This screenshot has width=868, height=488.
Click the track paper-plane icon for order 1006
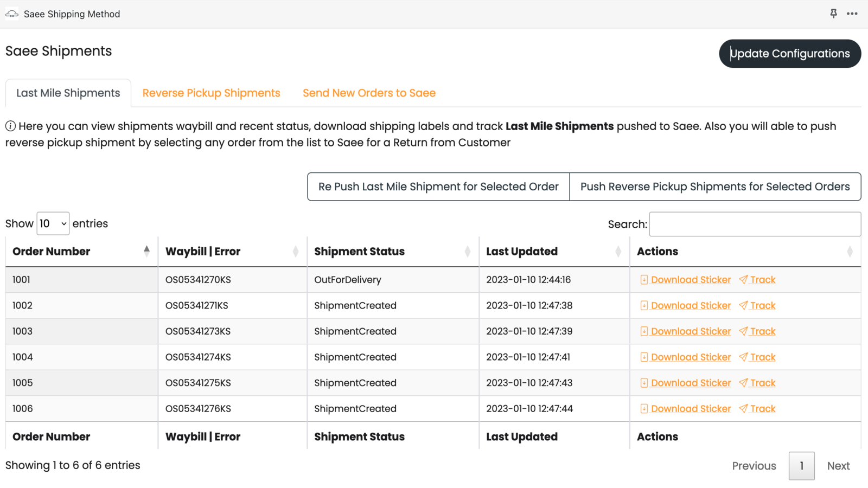[743, 408]
